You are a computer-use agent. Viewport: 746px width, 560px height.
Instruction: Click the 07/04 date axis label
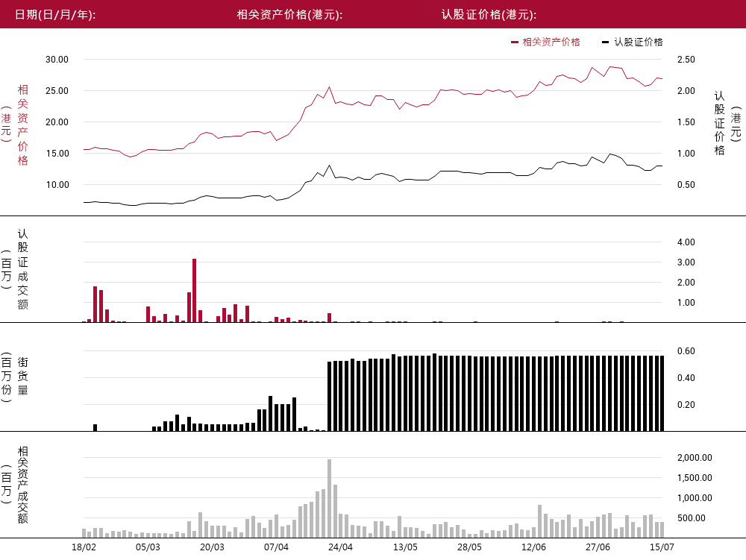pos(277,547)
